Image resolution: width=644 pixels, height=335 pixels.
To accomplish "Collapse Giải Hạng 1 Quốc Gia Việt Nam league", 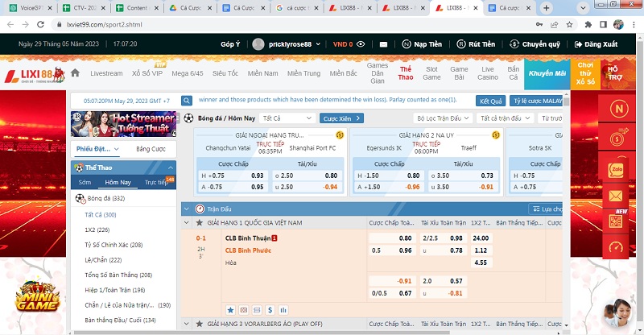I will (x=187, y=223).
